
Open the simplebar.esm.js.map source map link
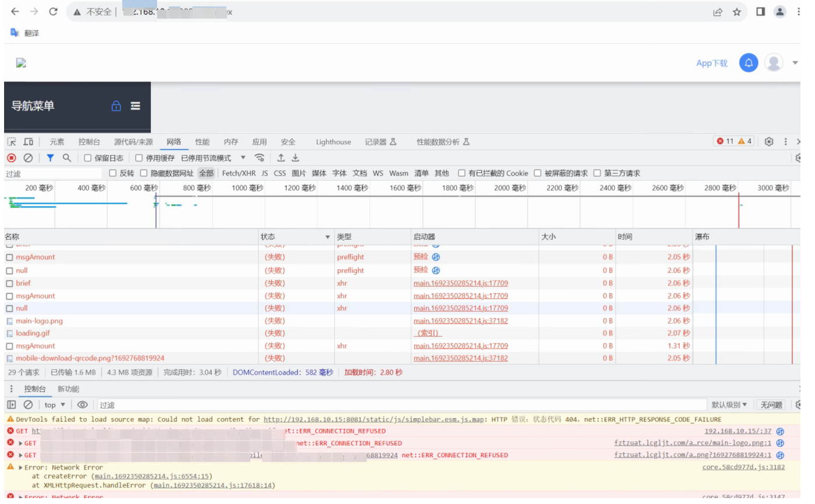(x=374, y=419)
